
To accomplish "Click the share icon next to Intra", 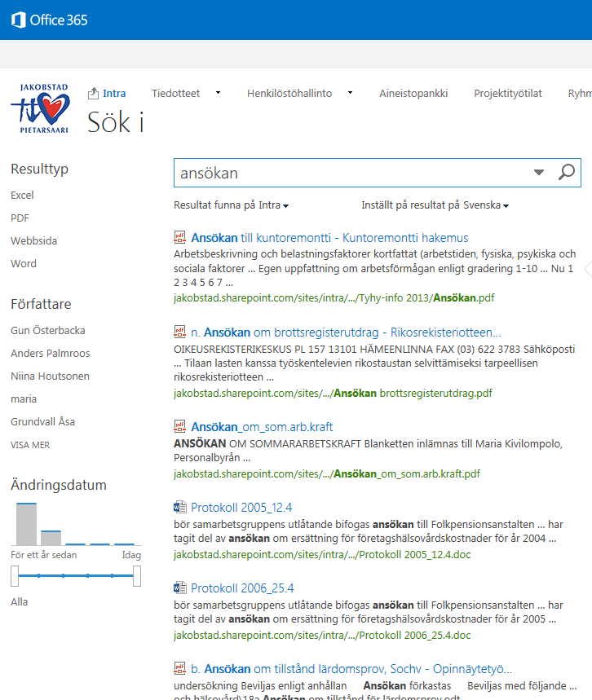I will pos(93,93).
